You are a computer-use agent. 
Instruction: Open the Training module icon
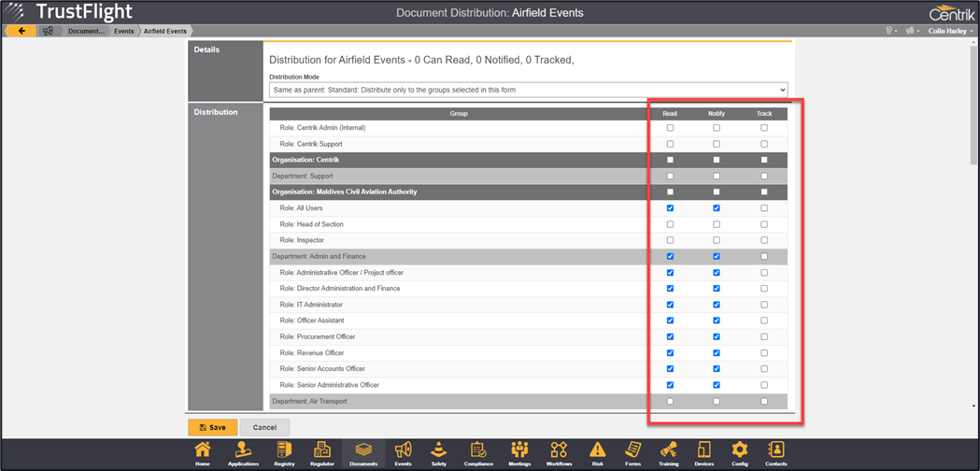tap(669, 453)
